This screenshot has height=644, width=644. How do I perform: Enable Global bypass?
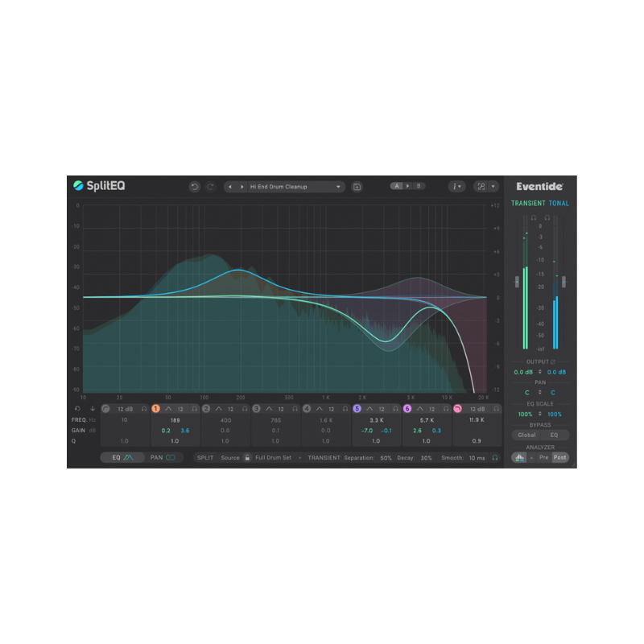525,435
